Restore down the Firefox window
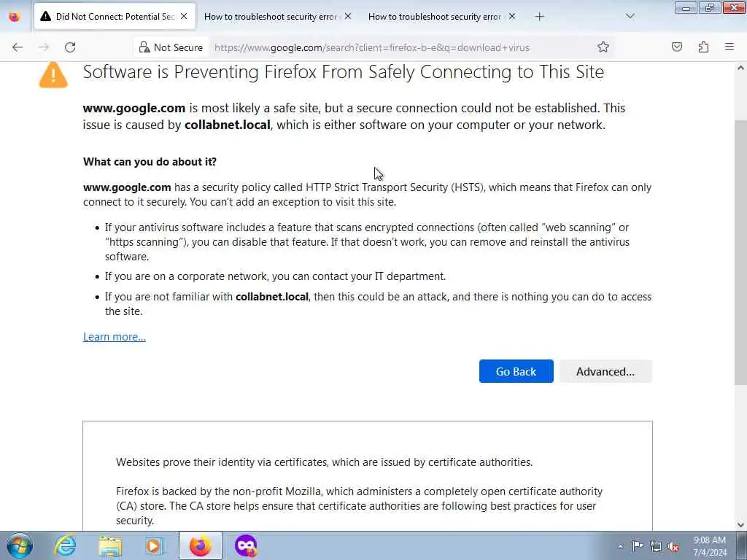 pyautogui.click(x=710, y=8)
